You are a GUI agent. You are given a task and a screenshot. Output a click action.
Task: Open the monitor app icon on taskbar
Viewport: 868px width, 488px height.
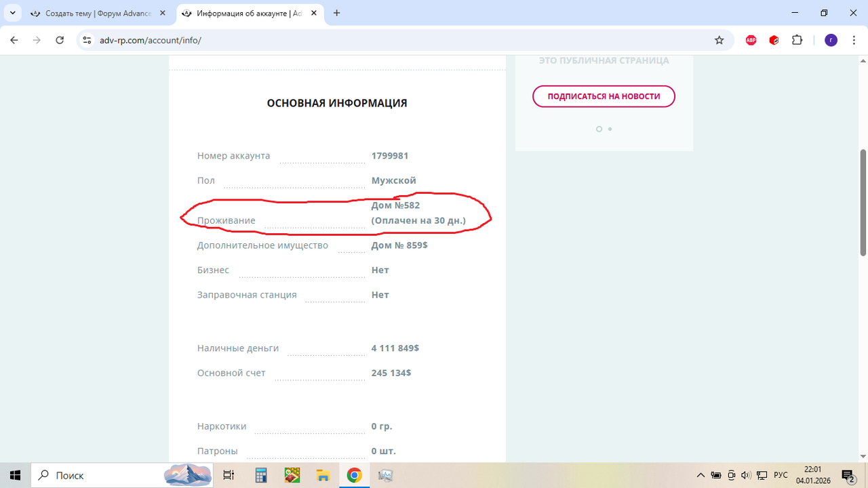tap(385, 475)
